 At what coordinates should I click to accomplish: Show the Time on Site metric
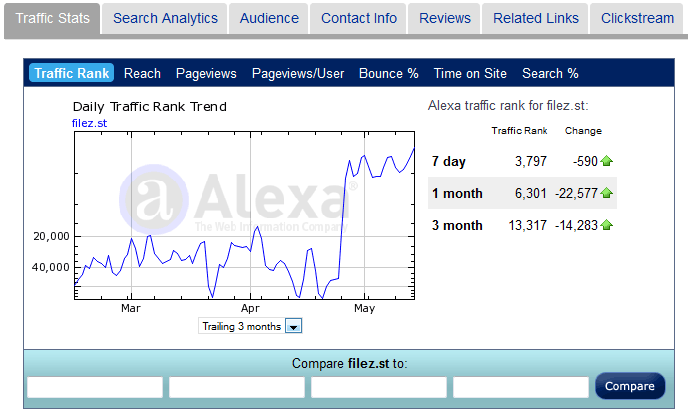(x=470, y=73)
